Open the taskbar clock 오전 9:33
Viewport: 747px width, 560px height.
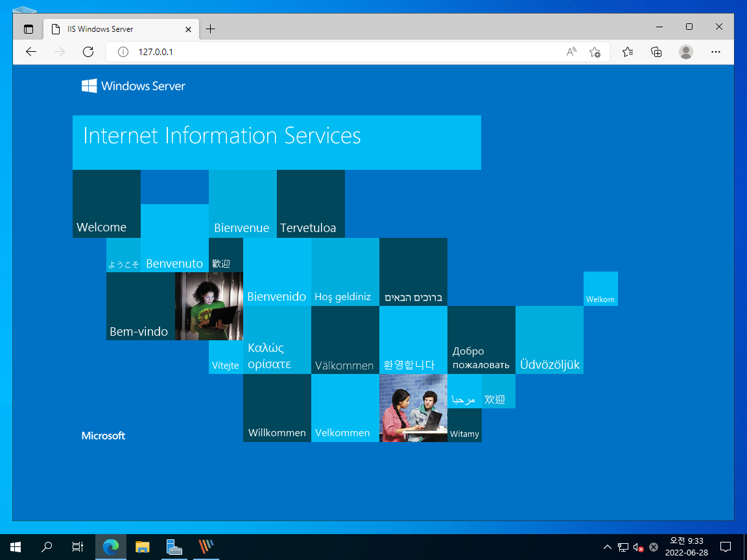pyautogui.click(x=687, y=546)
